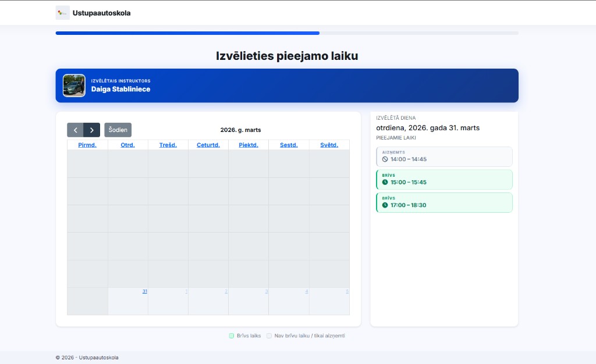Image resolution: width=596 pixels, height=364 pixels.
Task: Click the booked 14:00 – 14:45 slot
Action: pos(445,157)
